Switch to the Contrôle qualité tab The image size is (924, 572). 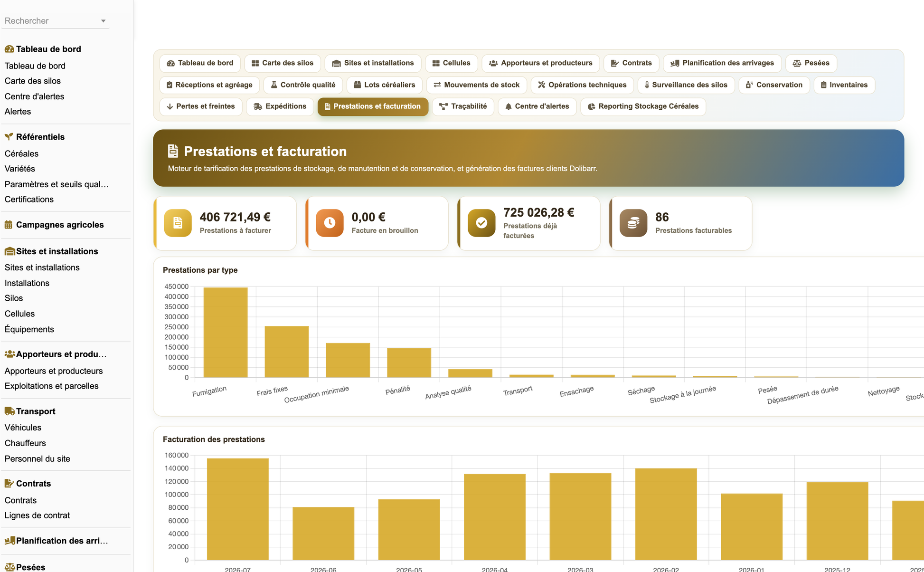303,85
